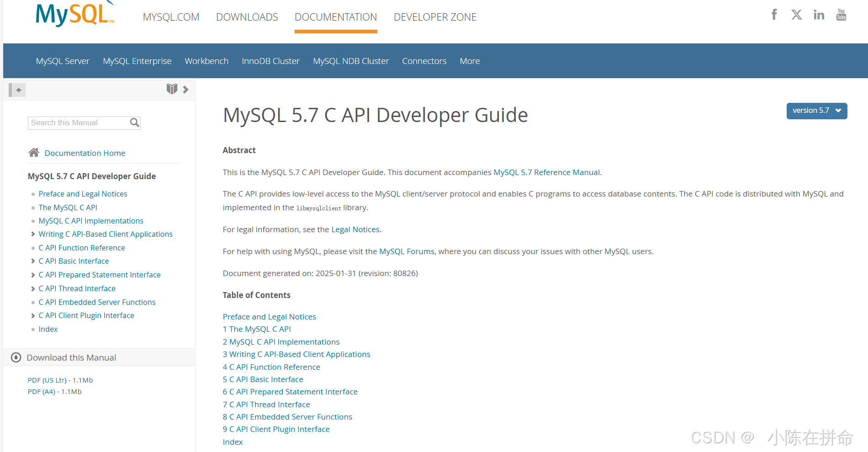The width and height of the screenshot is (868, 452).
Task: Open sidebar C API Client Plugin Interface
Action: pyautogui.click(x=86, y=315)
